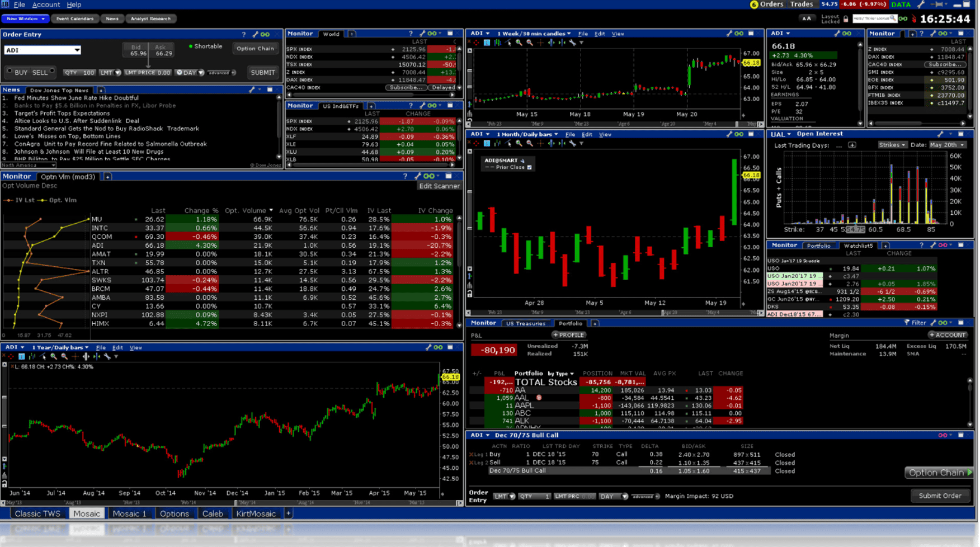Click the ADI quote details link icon
This screenshot has width=980, height=547.
point(847,34)
